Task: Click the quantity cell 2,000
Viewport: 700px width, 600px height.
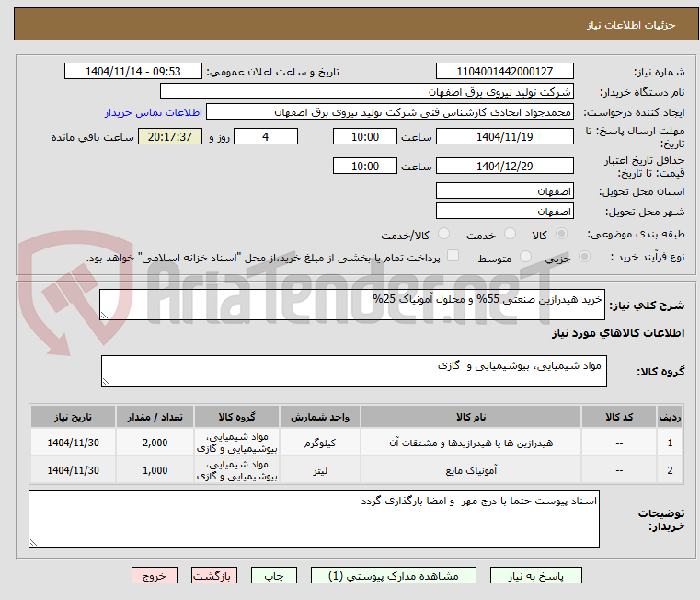Action: click(155, 443)
